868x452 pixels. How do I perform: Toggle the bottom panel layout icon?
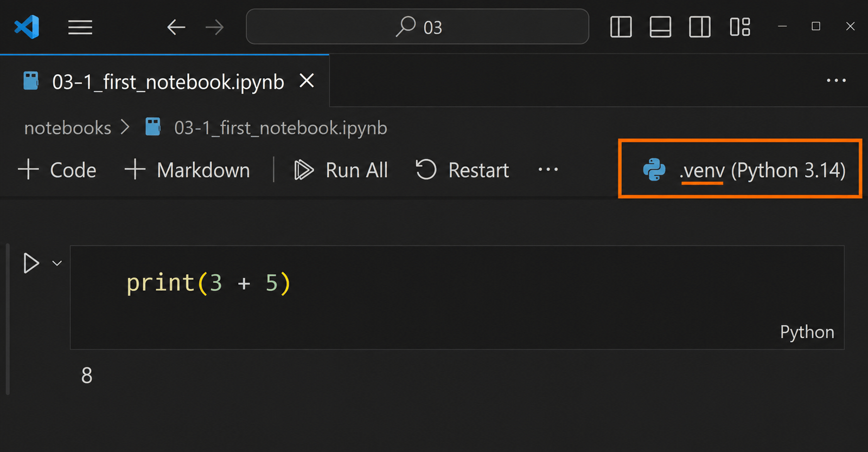(x=660, y=27)
